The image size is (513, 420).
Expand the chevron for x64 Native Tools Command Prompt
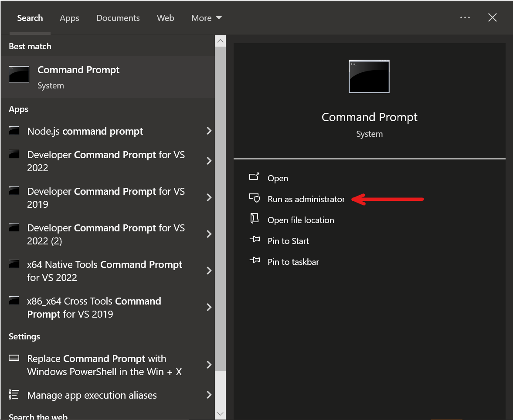(x=209, y=271)
